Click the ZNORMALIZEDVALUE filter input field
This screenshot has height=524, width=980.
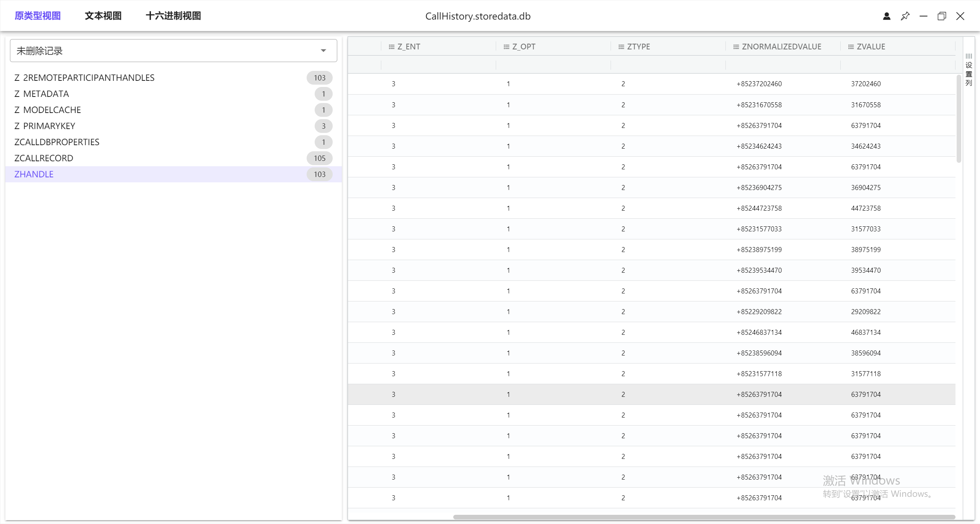[x=782, y=65]
